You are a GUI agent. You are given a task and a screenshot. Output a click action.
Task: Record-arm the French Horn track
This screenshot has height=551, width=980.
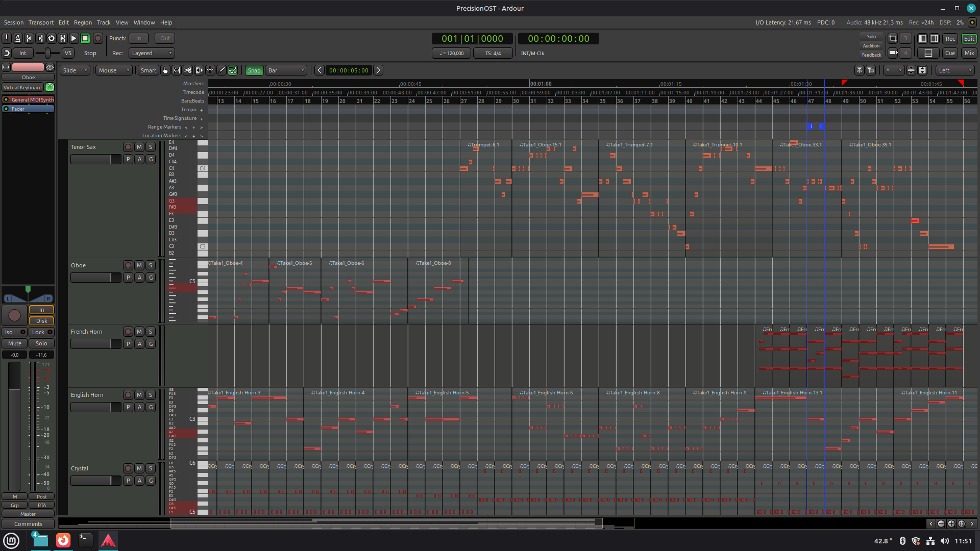click(x=128, y=332)
